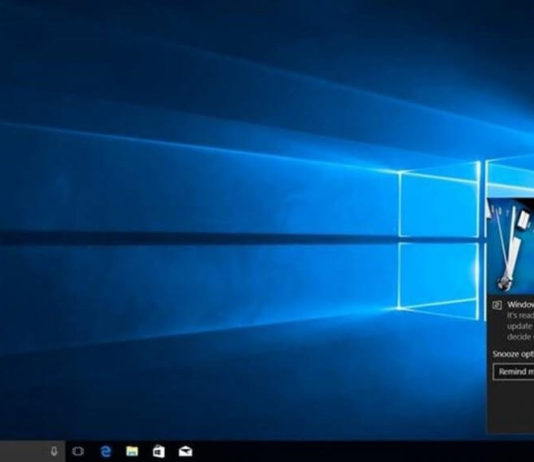
Task: Open the 'Remind me' snooze dropdown
Action: coord(514,371)
